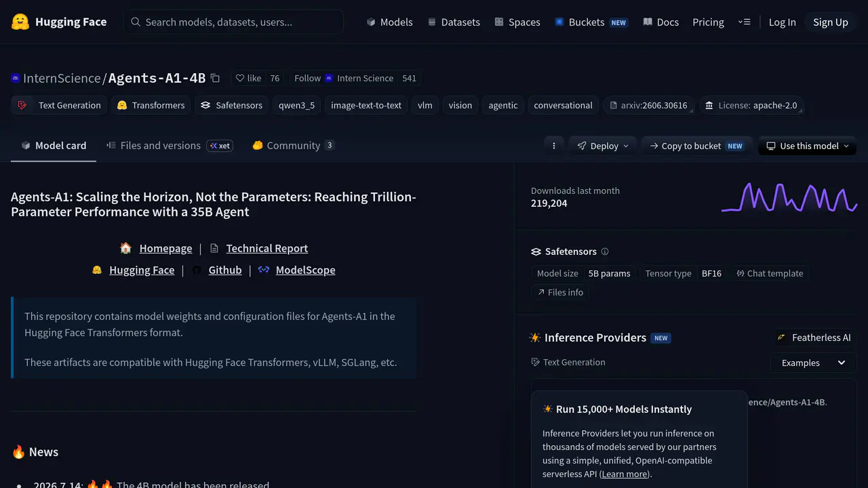868x488 pixels.
Task: Open the Use this model dropdown
Action: [x=808, y=146]
